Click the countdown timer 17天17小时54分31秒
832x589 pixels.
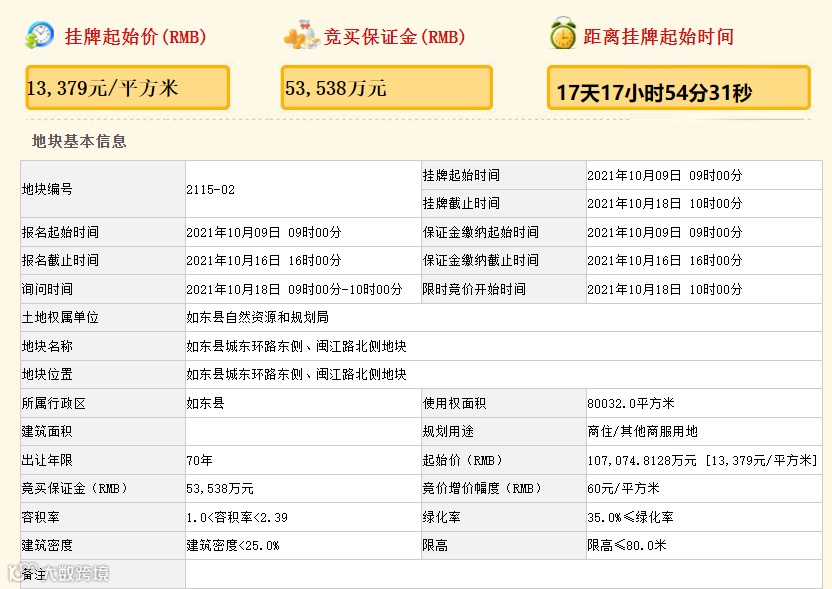[x=654, y=93]
